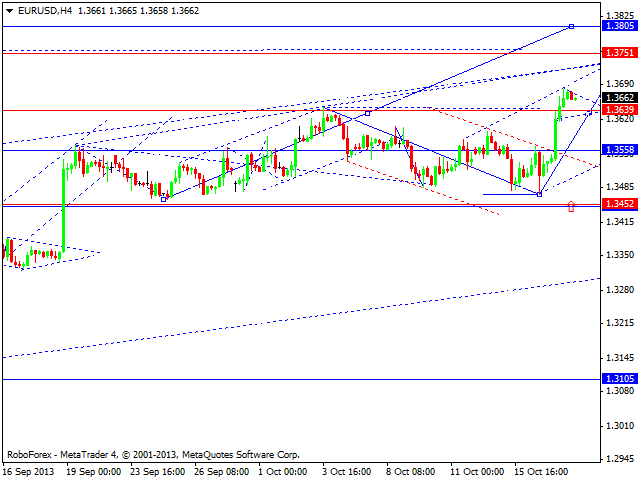Click the 1.3350 price scale value
The image size is (640, 480).
[620, 255]
